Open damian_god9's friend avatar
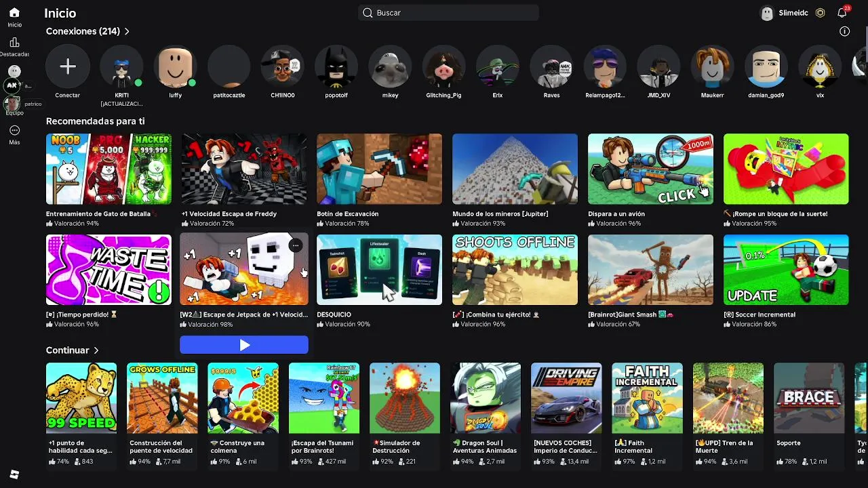Viewport: 868px width, 488px height. click(766, 66)
